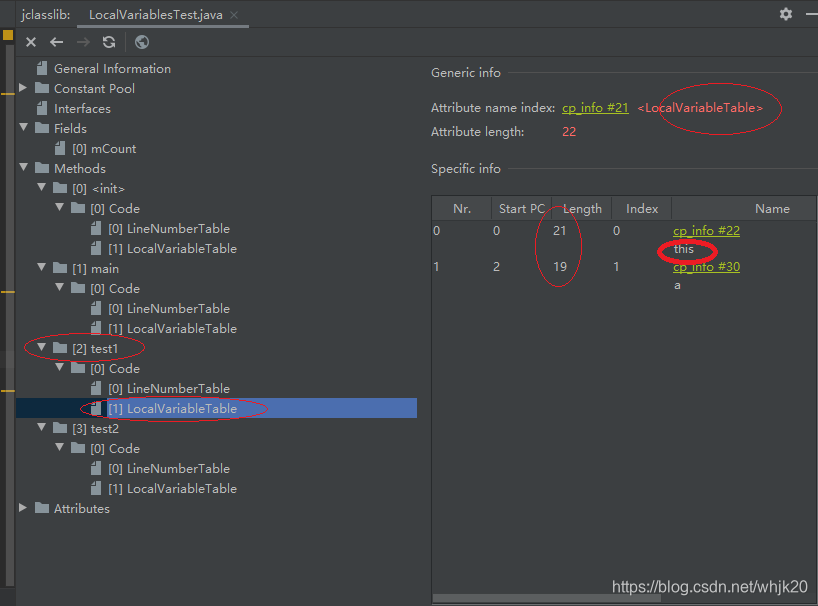Collapse the Code node under <init>
The height and width of the screenshot is (606, 818).
(x=60, y=207)
